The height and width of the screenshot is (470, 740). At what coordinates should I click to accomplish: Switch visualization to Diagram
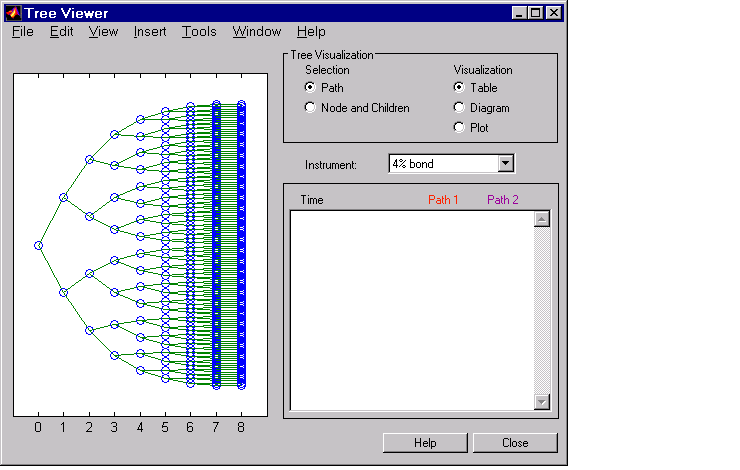point(460,108)
